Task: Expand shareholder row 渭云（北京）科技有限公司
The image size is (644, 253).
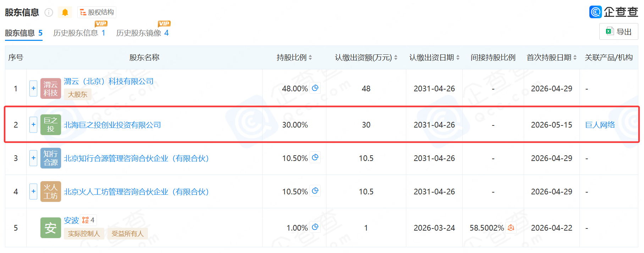Action: coord(33,88)
